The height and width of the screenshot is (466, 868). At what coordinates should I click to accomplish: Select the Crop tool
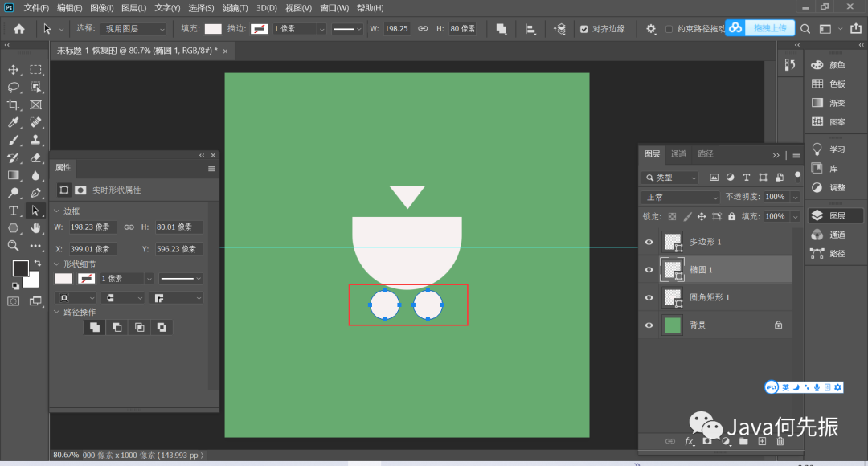click(x=14, y=104)
